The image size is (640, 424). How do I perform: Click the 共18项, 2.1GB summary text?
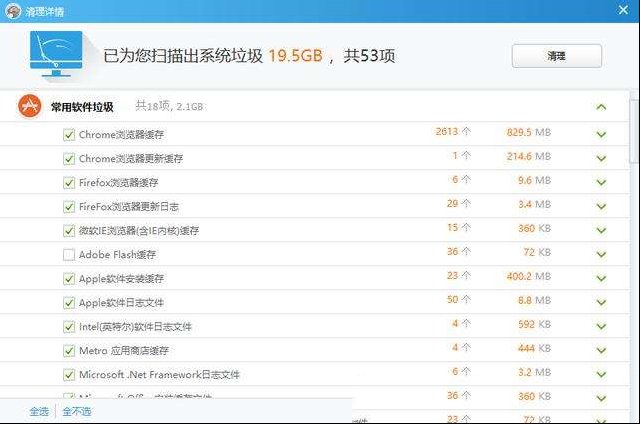tap(169, 106)
